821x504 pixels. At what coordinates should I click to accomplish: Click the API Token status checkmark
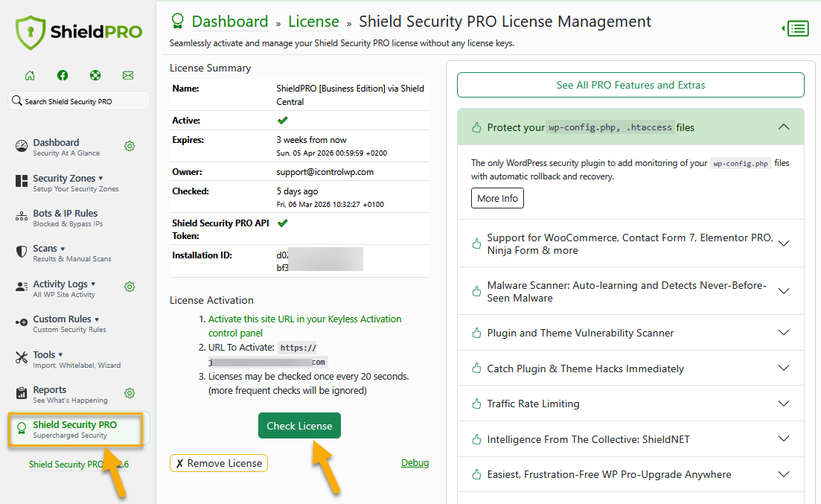283,223
